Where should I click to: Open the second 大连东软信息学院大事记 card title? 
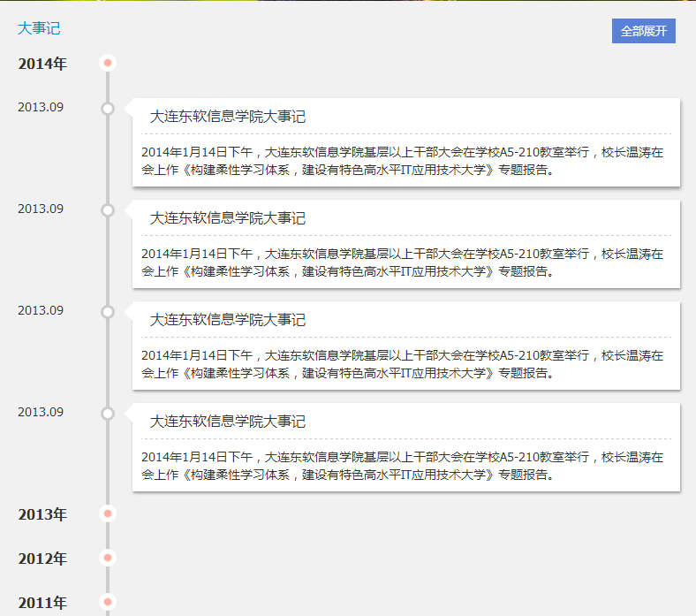[x=227, y=218]
